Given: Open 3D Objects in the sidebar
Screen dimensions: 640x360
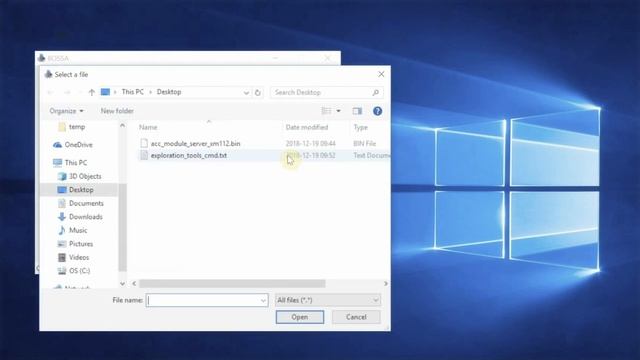Looking at the screenshot, I should tap(85, 176).
